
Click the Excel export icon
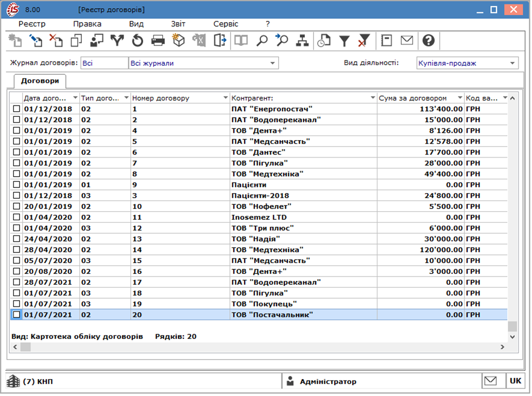pos(199,41)
